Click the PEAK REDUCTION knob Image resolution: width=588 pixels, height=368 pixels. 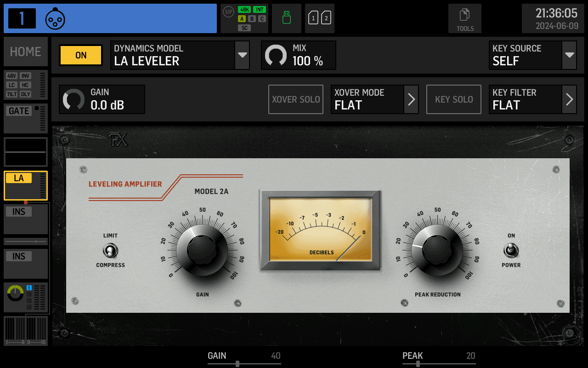click(437, 251)
